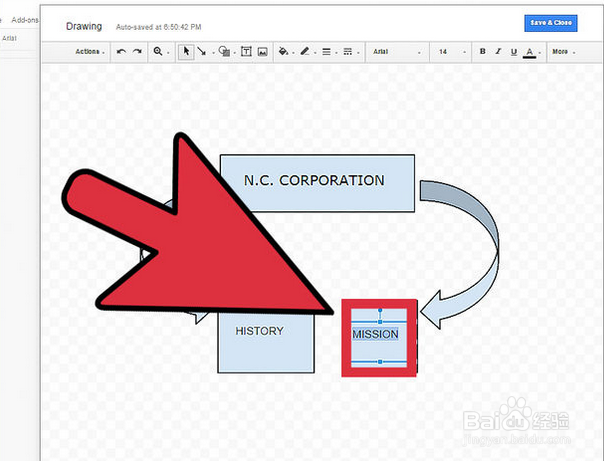
Task: Select the N.C. CORPORATION box
Action: [317, 183]
